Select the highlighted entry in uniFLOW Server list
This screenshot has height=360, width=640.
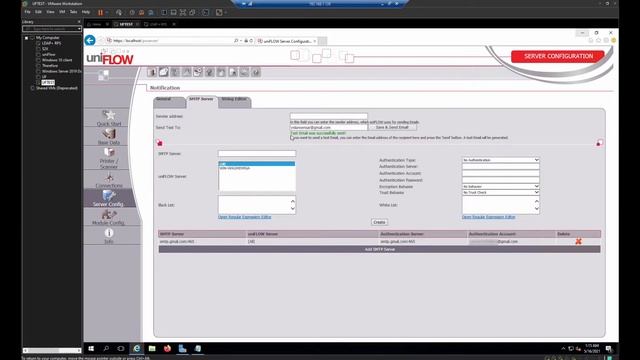(257, 164)
